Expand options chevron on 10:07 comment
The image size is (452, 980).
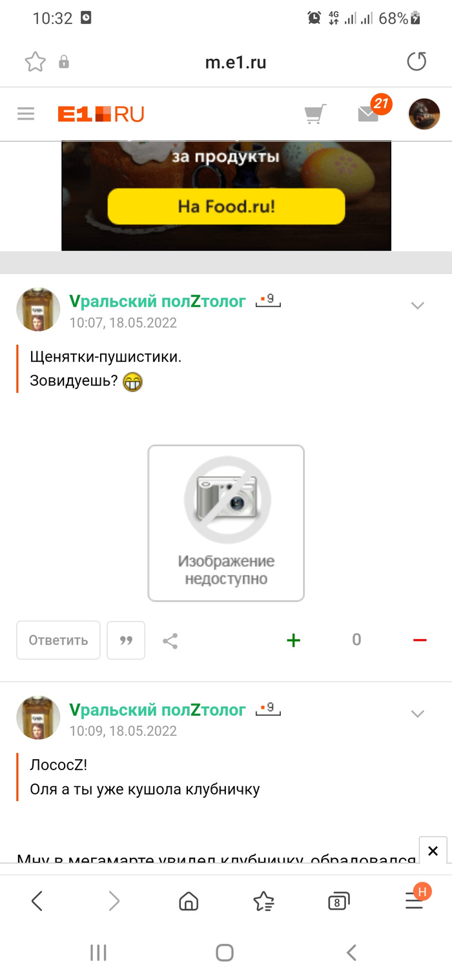point(418,306)
